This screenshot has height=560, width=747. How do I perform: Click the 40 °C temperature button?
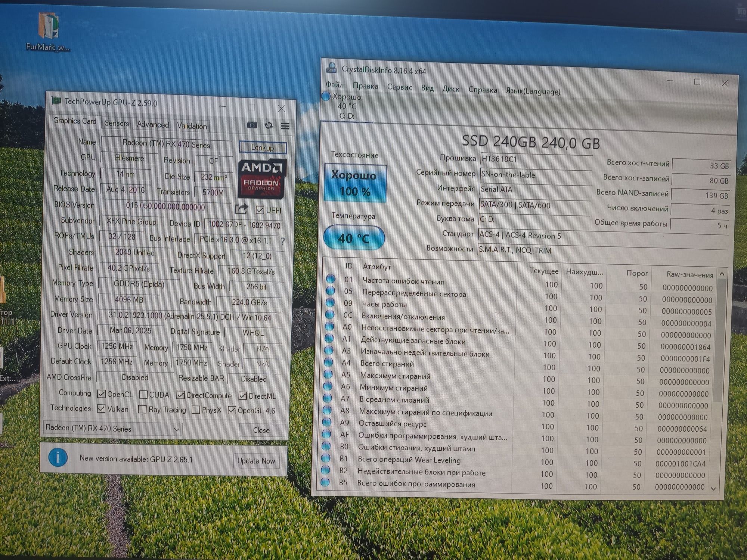(354, 238)
